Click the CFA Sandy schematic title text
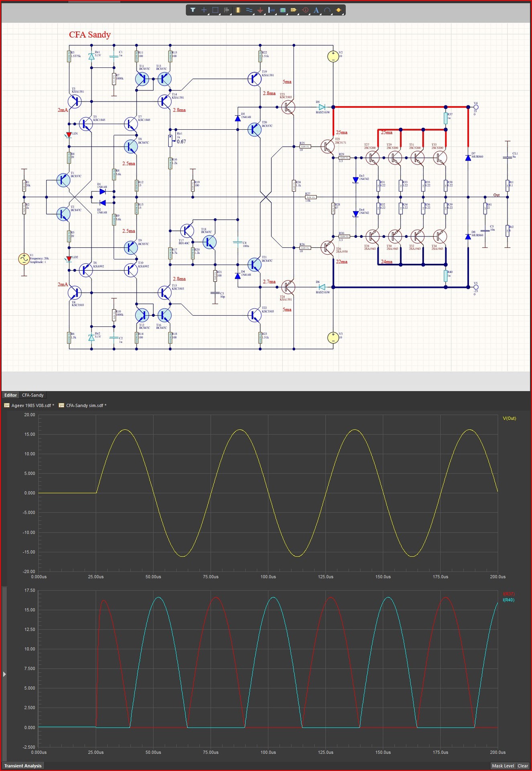Image resolution: width=532 pixels, height=771 pixels. click(x=90, y=35)
